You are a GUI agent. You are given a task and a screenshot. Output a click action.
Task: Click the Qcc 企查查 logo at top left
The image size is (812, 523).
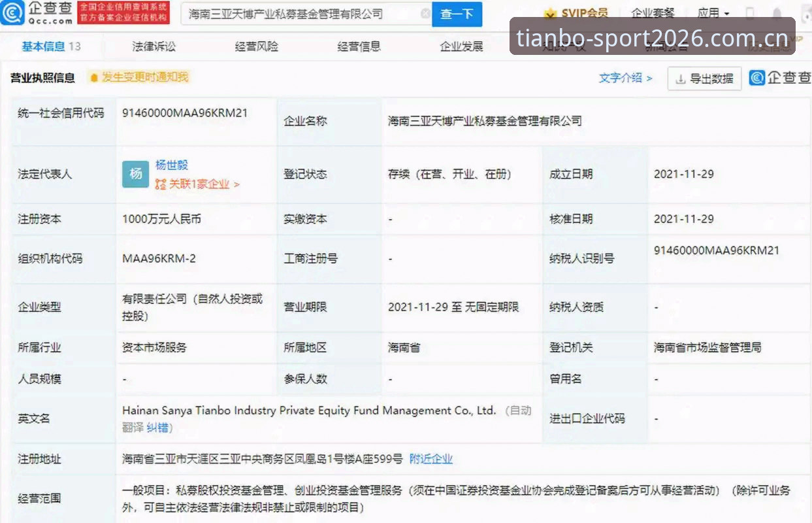pos(36,12)
